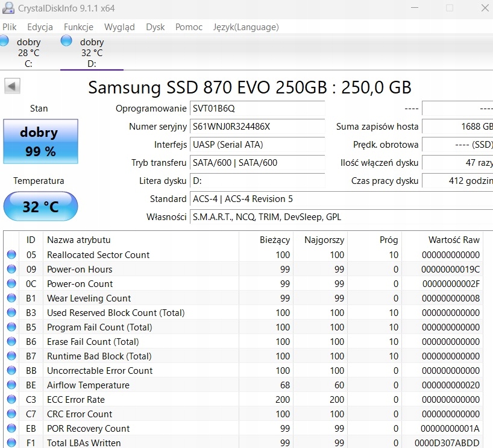493x448 pixels.
Task: Click the ID column header
Action: [x=31, y=240]
